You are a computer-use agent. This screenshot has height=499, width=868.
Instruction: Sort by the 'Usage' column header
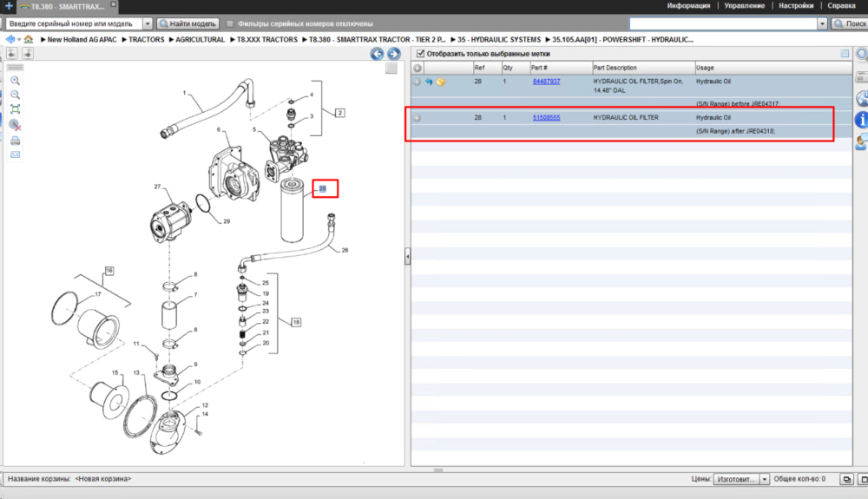773,68
